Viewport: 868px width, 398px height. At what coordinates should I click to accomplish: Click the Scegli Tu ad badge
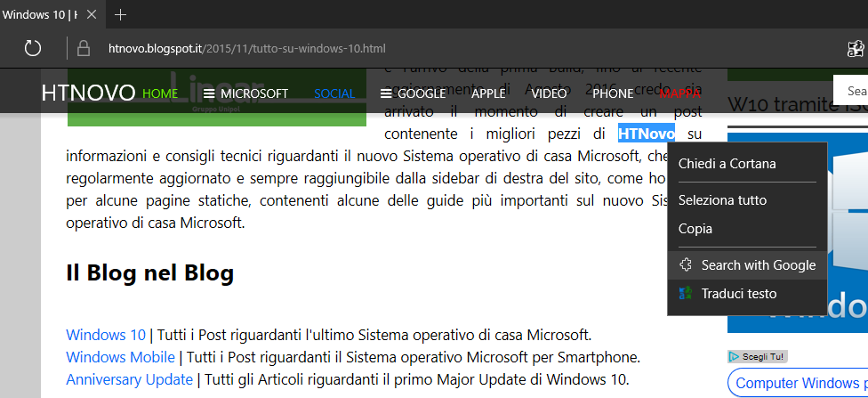coord(758,356)
